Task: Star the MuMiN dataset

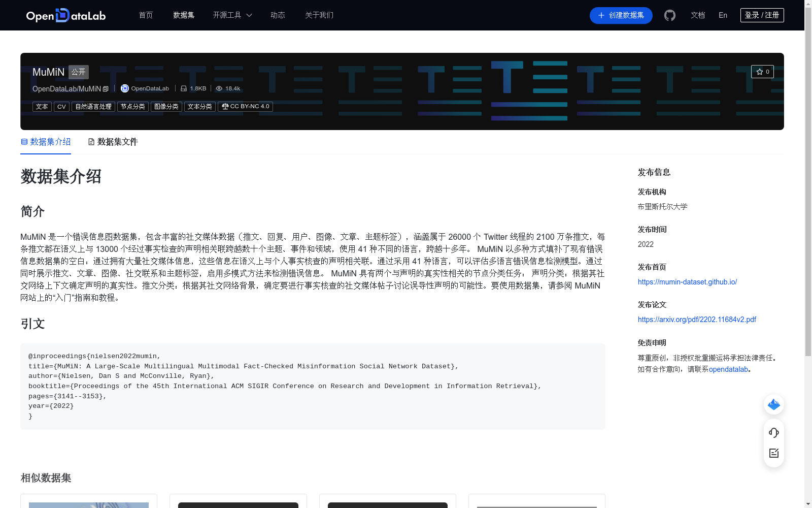Action: 762,72
